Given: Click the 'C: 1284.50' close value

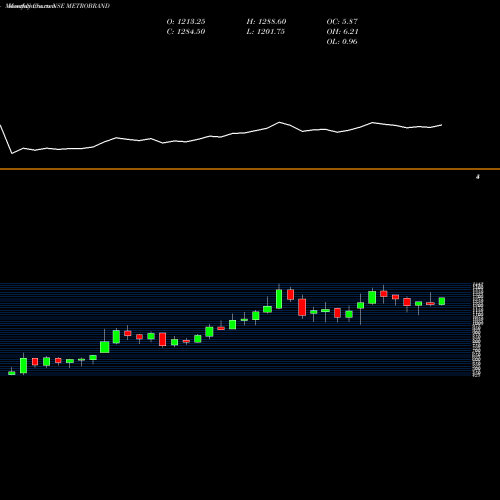Looking at the screenshot, I should tap(186, 32).
